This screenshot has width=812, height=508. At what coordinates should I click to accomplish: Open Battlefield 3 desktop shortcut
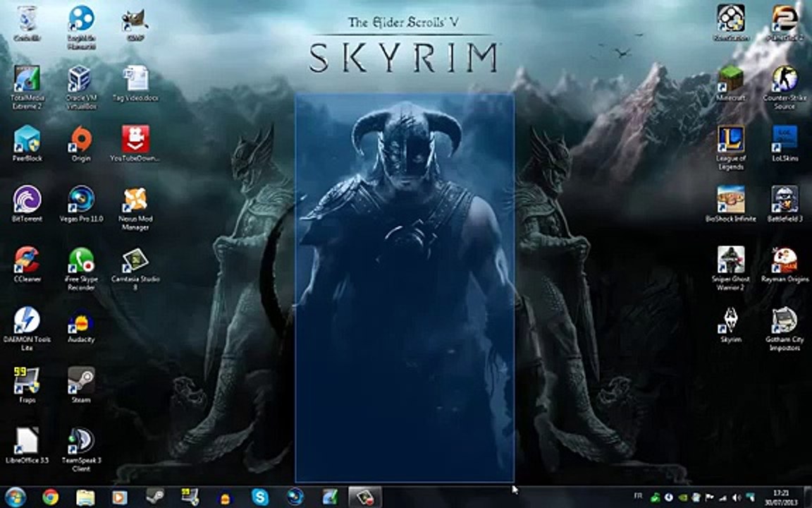pyautogui.click(x=785, y=204)
